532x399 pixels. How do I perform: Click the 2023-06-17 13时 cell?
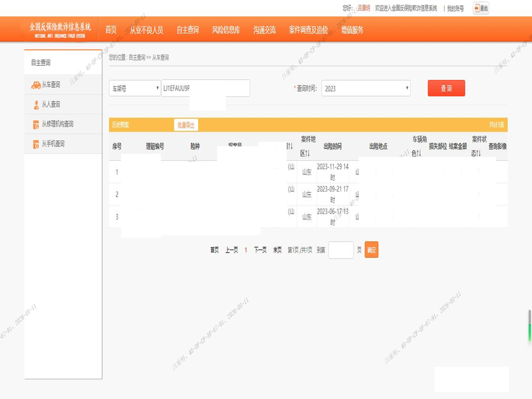coord(332,217)
